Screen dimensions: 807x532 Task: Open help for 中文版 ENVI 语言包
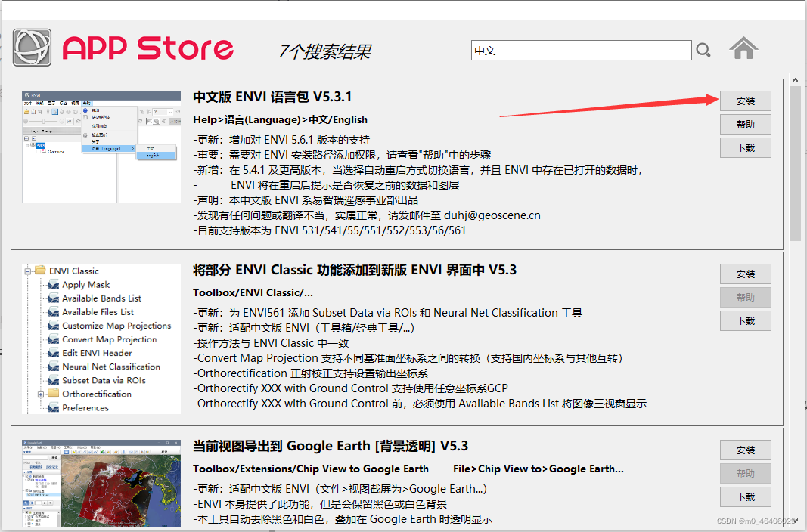(745, 125)
